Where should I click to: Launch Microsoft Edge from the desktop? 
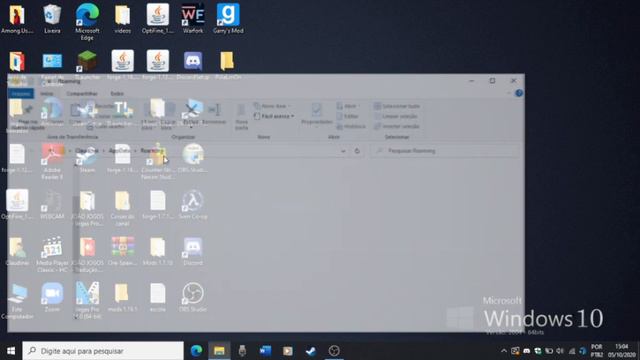87,22
